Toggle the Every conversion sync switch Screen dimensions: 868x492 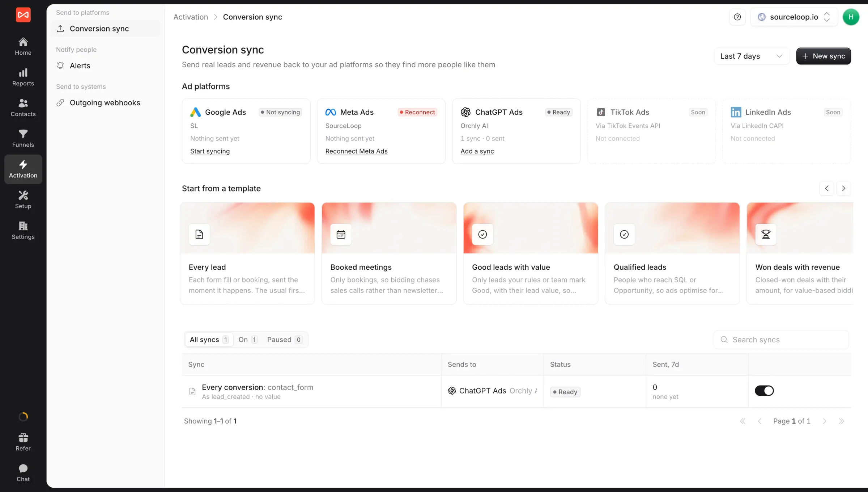point(764,391)
